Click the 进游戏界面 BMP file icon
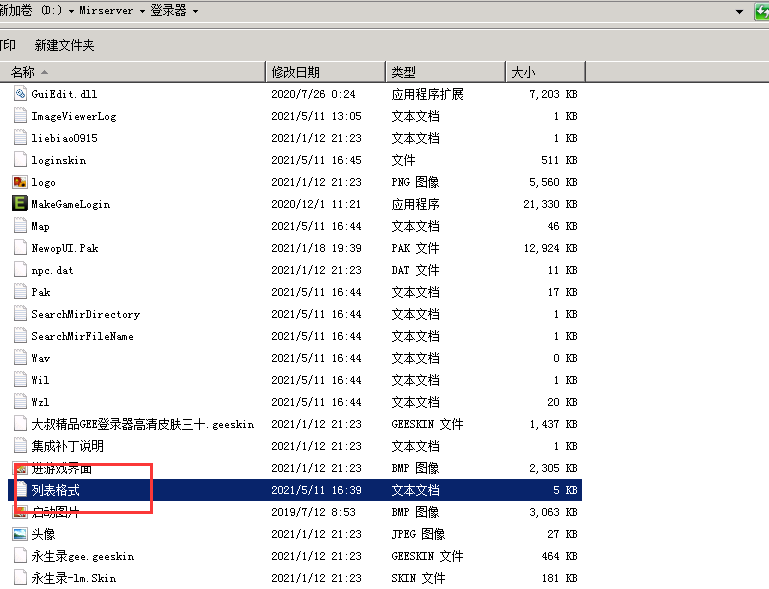The height and width of the screenshot is (589, 769). [x=20, y=468]
